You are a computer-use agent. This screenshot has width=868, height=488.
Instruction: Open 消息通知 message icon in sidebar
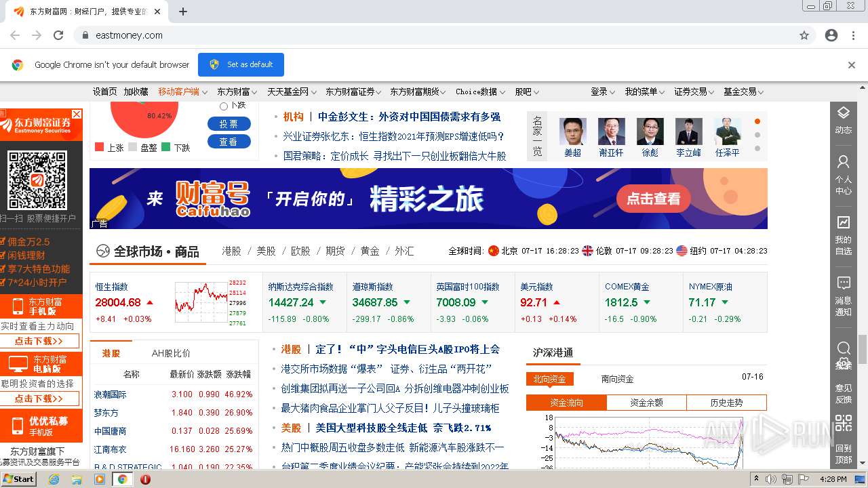click(843, 283)
